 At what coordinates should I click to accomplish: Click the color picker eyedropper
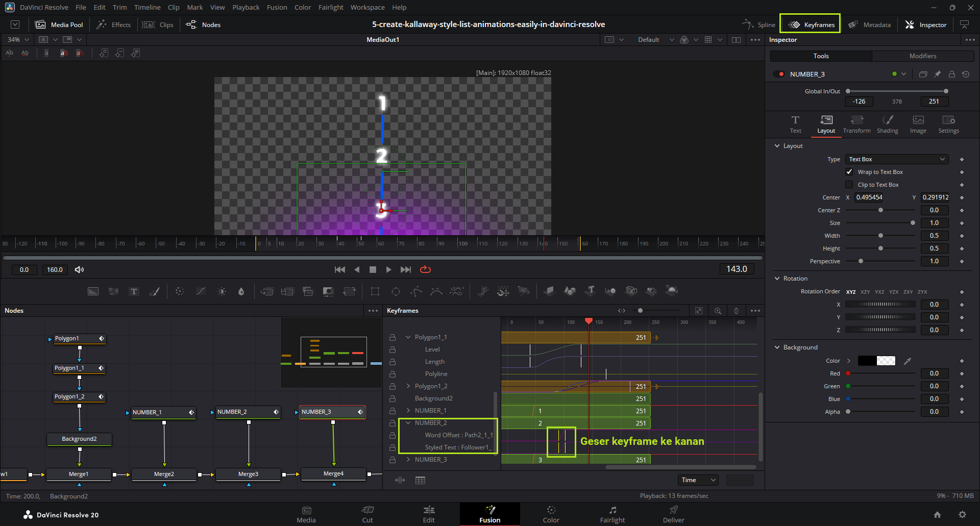pyautogui.click(x=907, y=361)
